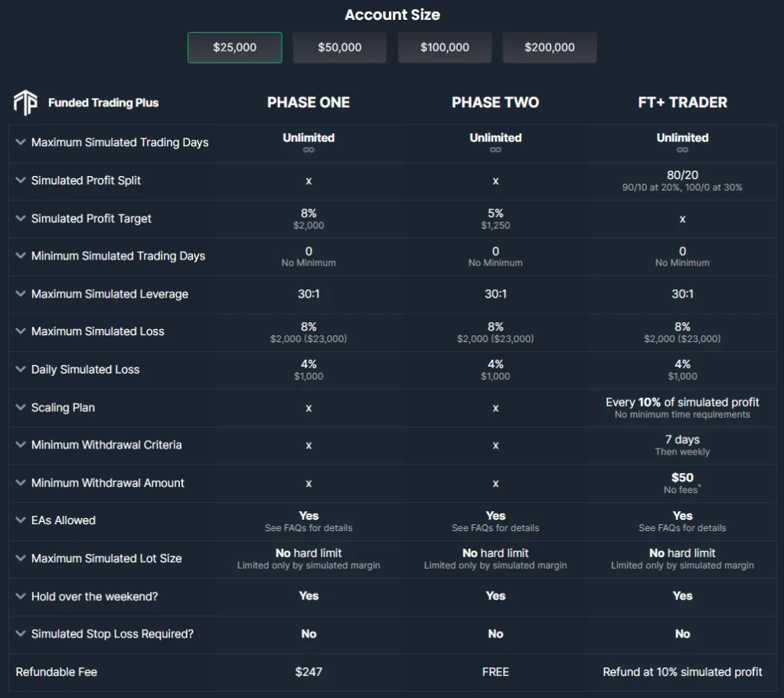The image size is (784, 698).
Task: Click 90/10 at 20%, 100/0 at 30% text
Action: 682,188
